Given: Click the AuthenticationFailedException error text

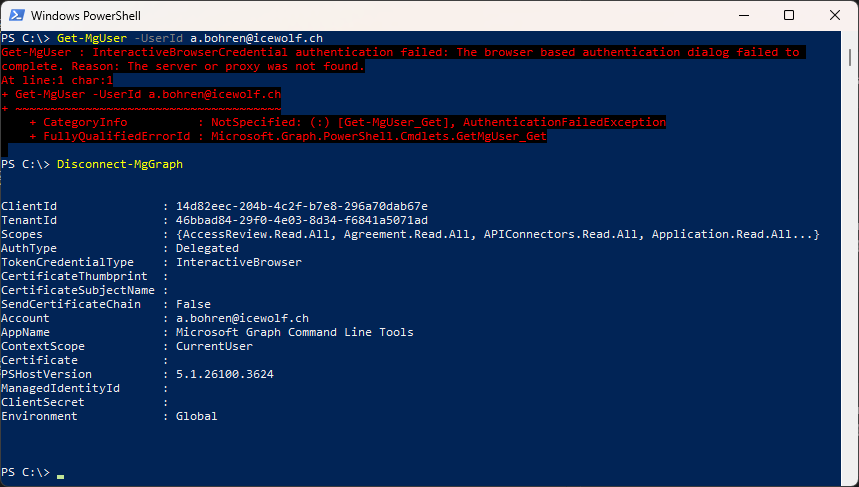Looking at the screenshot, I should [564, 122].
